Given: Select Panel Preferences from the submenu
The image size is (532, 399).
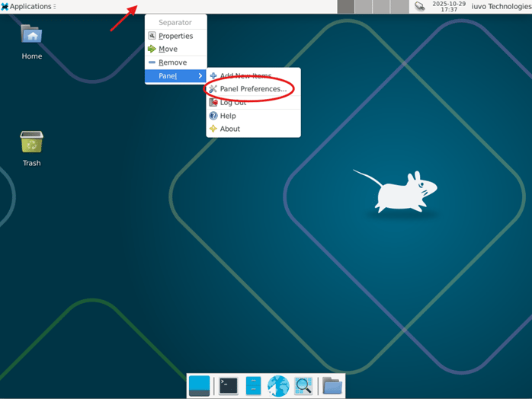Looking at the screenshot, I should pyautogui.click(x=253, y=89).
